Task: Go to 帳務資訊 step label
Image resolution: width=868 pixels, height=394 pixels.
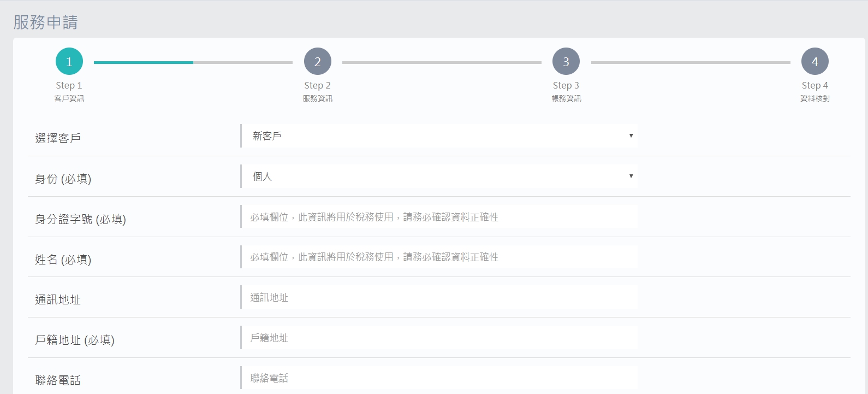Action: [566, 98]
